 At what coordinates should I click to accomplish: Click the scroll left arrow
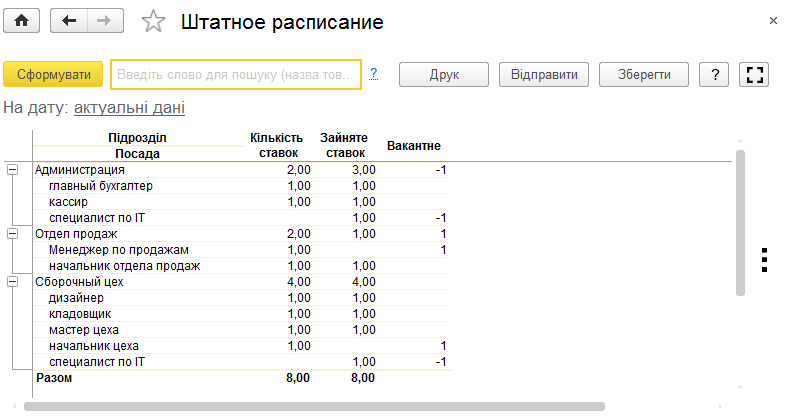pyautogui.click(x=15, y=406)
